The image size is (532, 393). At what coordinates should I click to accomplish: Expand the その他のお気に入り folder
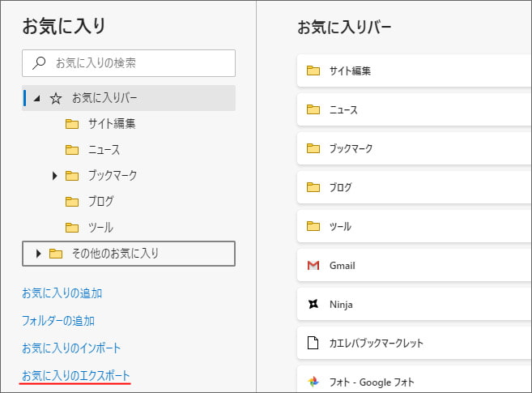coord(38,254)
